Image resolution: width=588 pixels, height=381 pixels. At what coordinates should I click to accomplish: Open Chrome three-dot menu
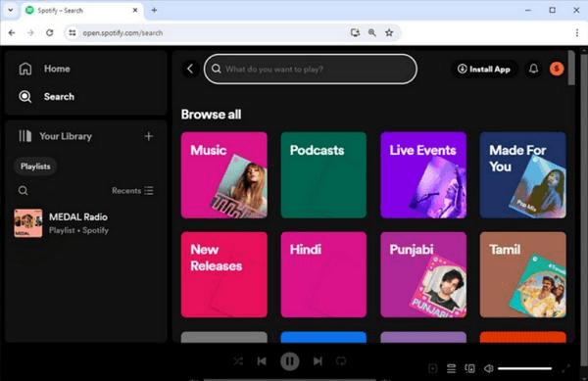pyautogui.click(x=577, y=33)
